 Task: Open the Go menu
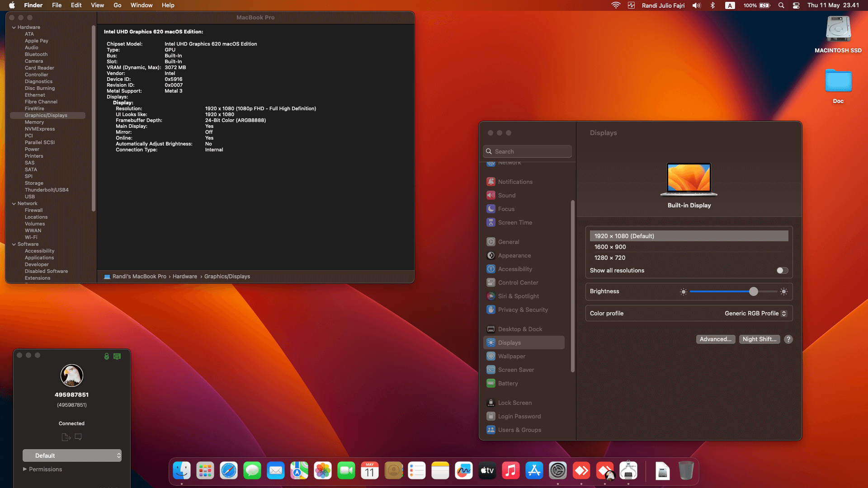pyautogui.click(x=118, y=5)
